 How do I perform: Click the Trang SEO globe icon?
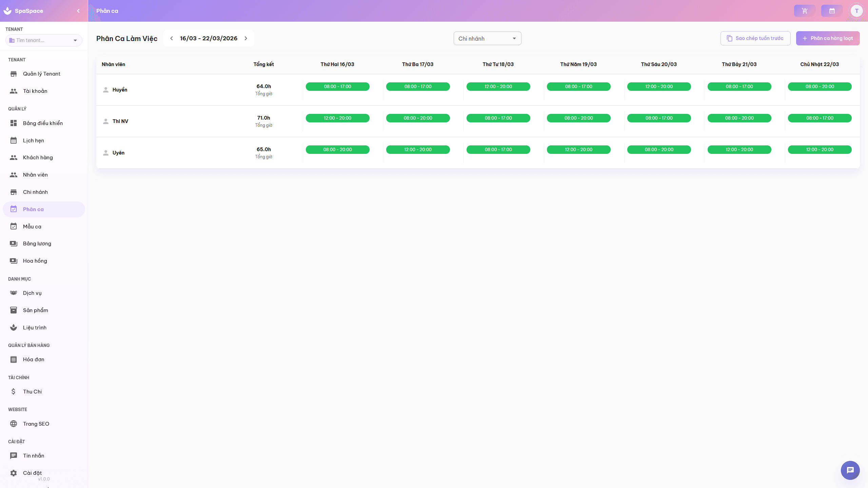coord(14,424)
